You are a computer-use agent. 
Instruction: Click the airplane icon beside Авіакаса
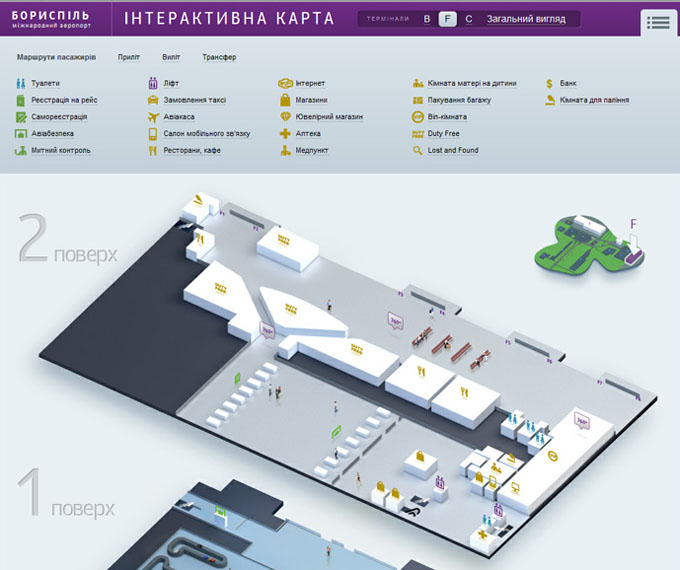[x=153, y=117]
